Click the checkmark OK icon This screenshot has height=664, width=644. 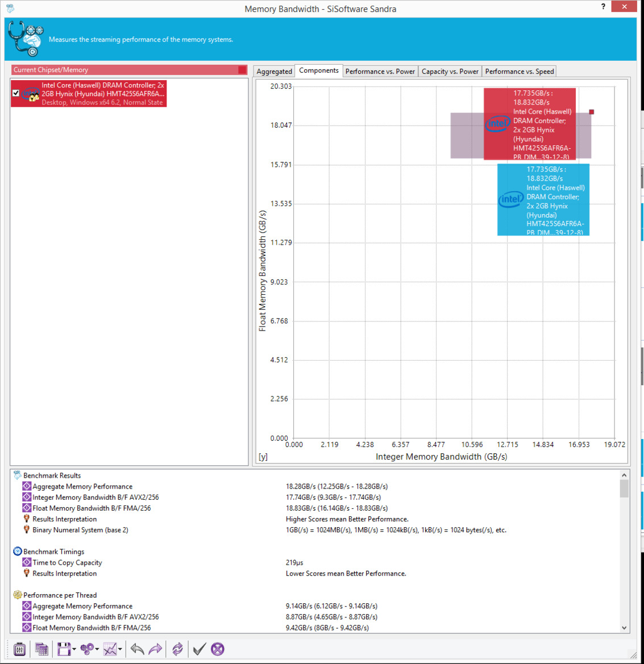pos(198,649)
